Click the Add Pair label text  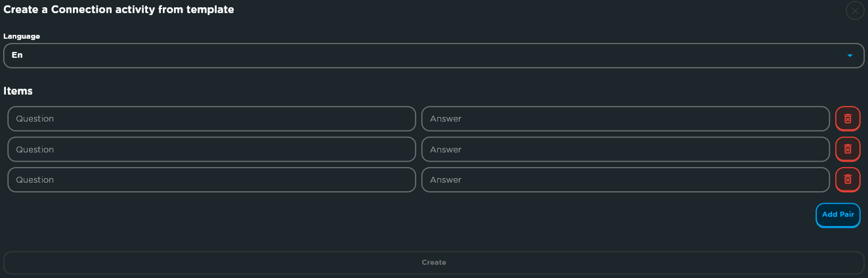click(838, 214)
